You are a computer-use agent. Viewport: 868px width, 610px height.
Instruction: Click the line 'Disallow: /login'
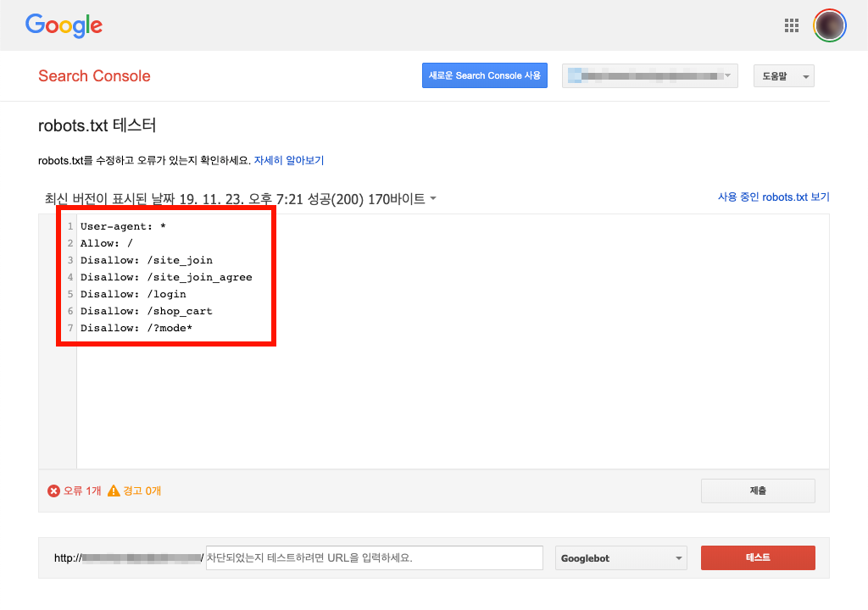pos(133,295)
